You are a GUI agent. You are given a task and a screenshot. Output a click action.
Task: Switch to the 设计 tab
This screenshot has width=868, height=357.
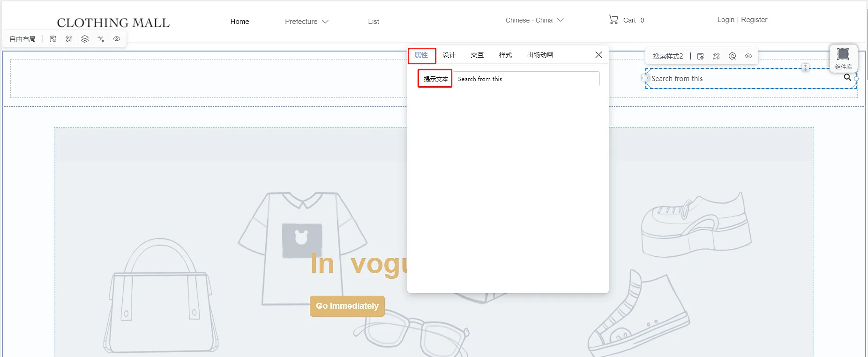tap(449, 55)
